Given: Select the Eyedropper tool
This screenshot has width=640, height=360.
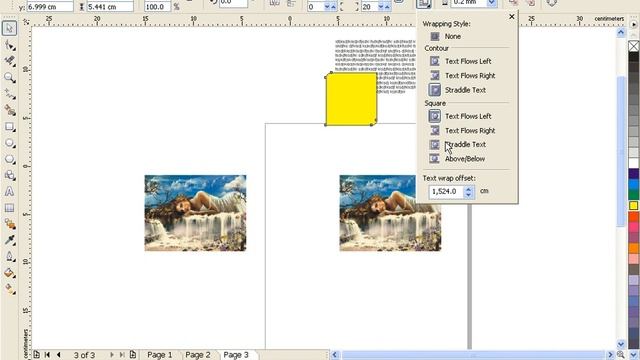Looking at the screenshot, I should (x=9, y=240).
